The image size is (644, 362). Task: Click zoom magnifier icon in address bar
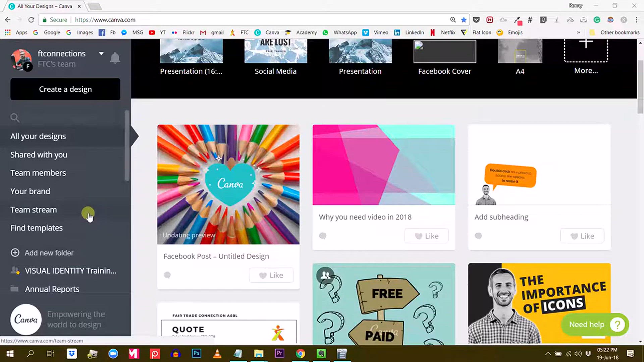[453, 20]
